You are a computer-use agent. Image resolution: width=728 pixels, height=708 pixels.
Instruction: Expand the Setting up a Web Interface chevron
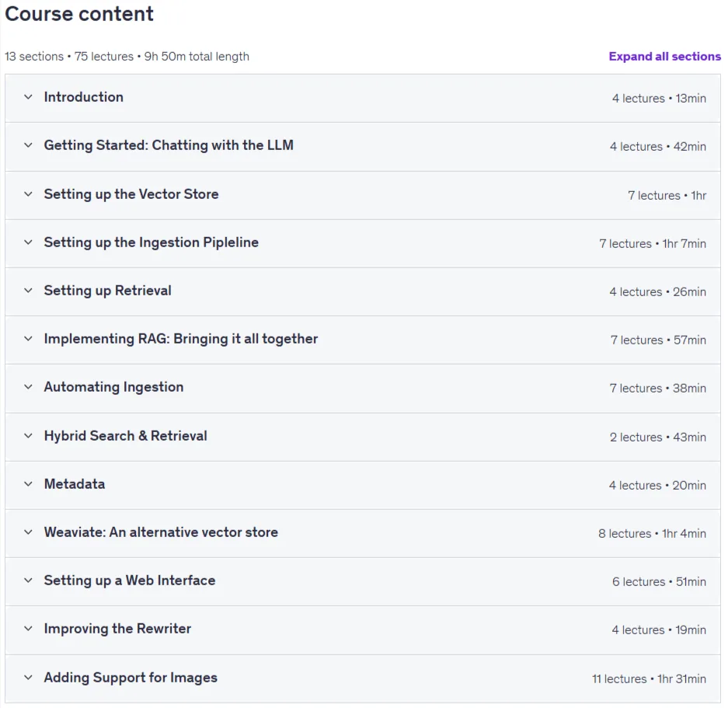(x=28, y=581)
